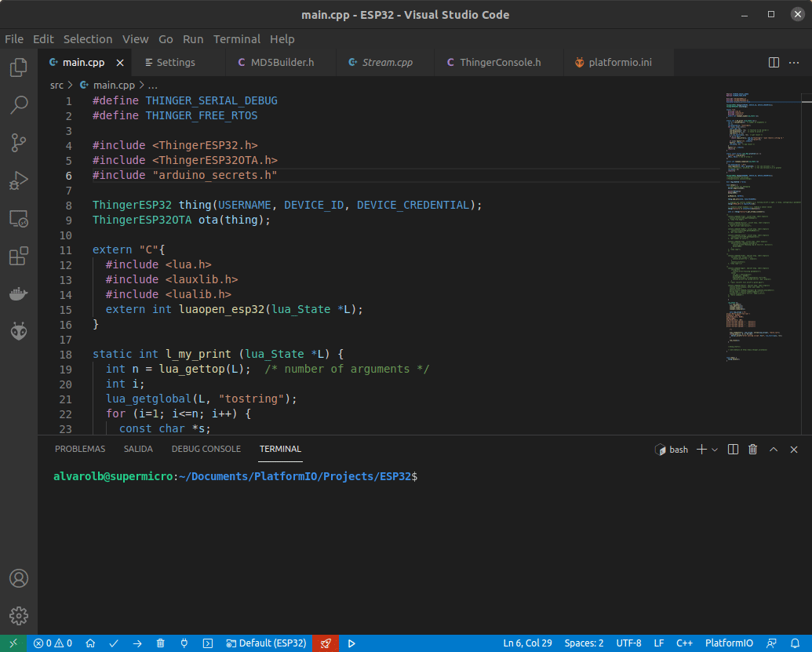Screen dimensions: 812x652
Task: Close the terminal panel
Action: pyautogui.click(x=794, y=449)
